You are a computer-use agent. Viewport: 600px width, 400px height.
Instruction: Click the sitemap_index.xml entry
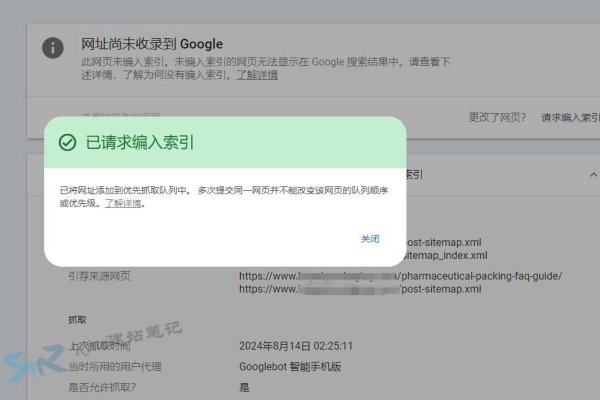tap(446, 255)
